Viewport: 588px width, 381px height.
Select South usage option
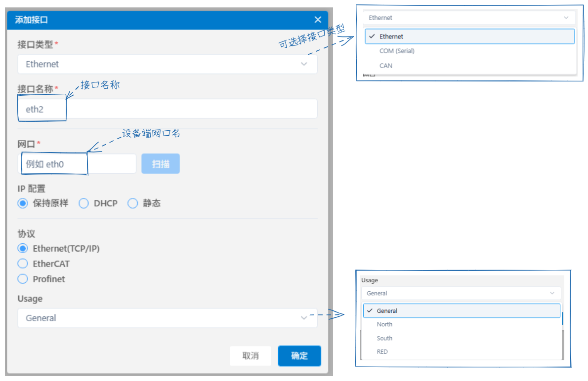[462, 338]
